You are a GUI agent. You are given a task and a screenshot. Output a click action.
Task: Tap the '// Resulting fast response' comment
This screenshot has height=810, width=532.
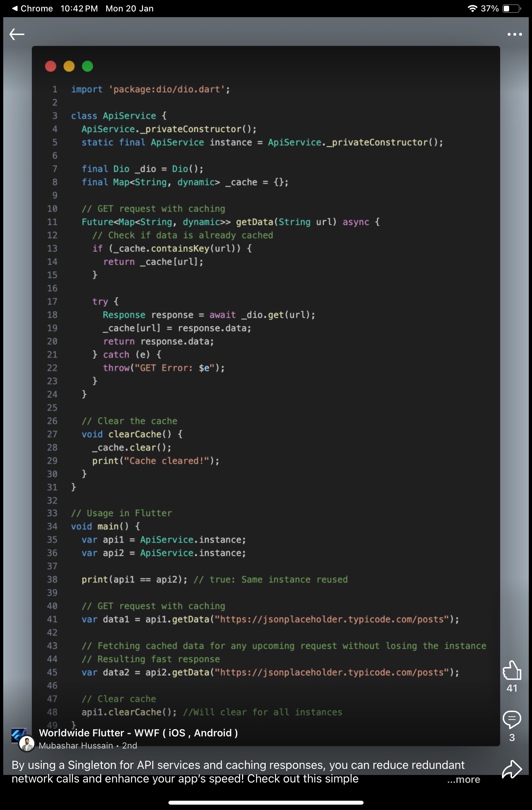(x=151, y=659)
